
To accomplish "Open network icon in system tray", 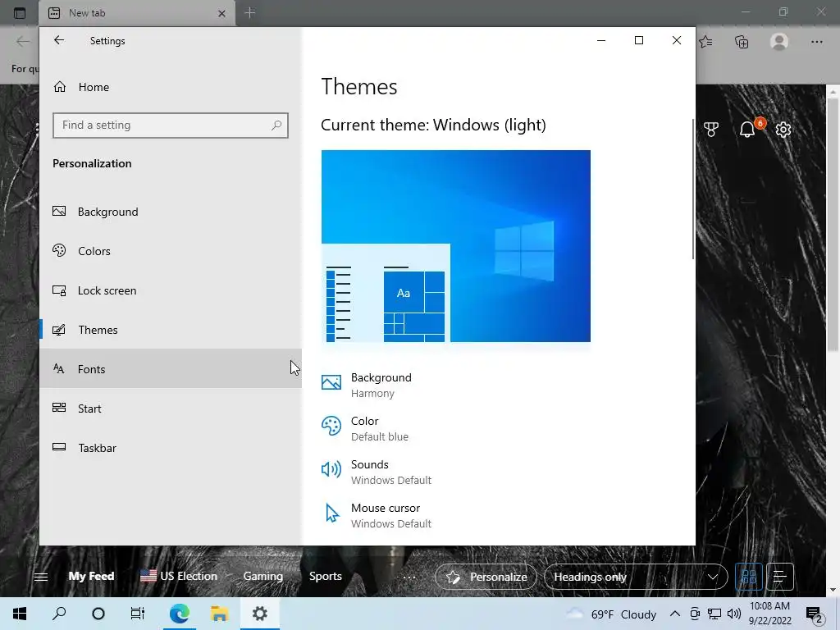I will [714, 614].
